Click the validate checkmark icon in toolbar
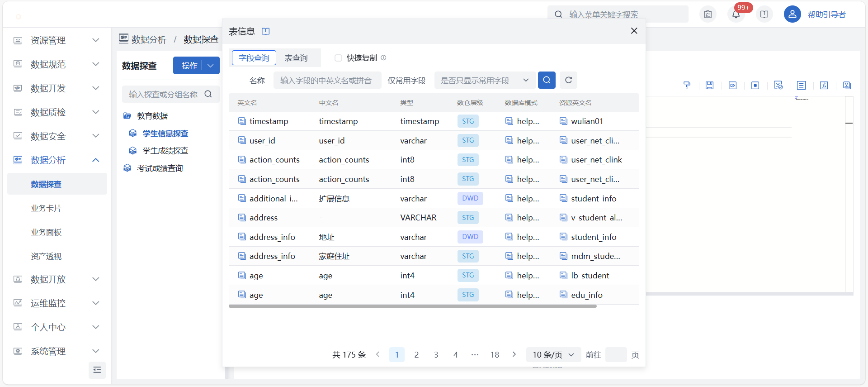Image resolution: width=868 pixels, height=387 pixels. [778, 86]
